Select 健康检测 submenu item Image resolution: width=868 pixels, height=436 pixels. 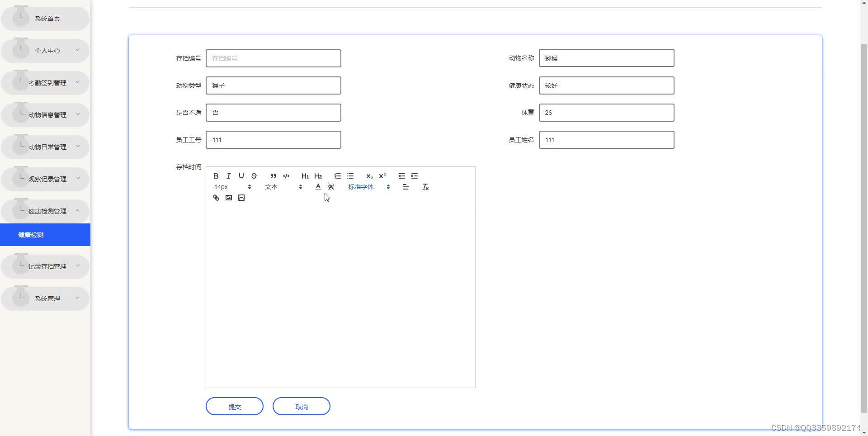coord(45,235)
